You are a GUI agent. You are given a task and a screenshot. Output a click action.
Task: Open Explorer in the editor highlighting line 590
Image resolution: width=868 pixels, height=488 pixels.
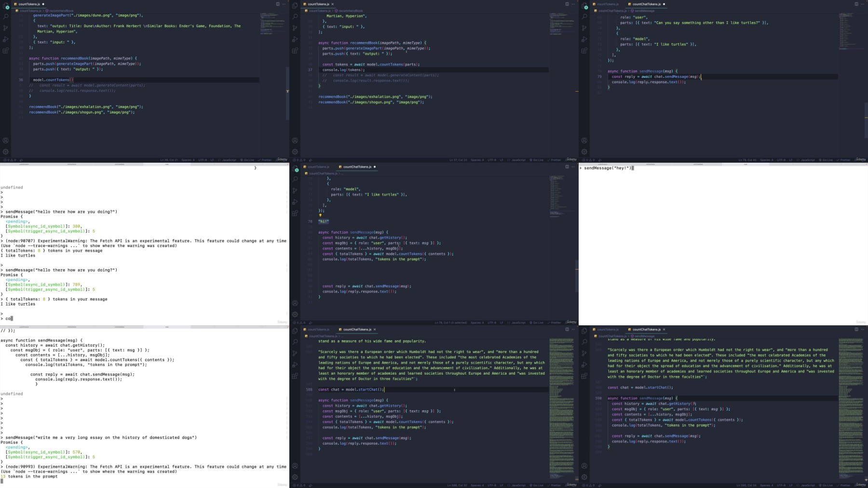click(584, 331)
